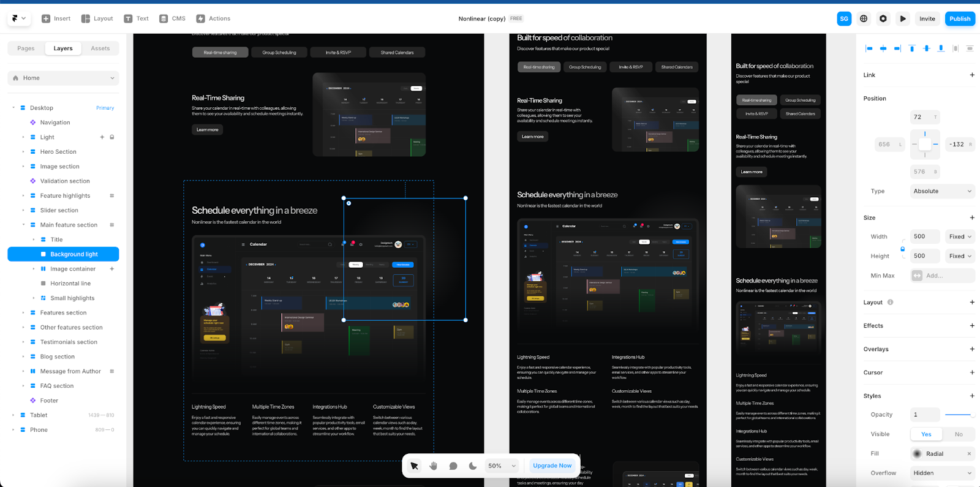980x487 pixels.
Task: Toggle the top pin in position constraint box
Action: pyautogui.click(x=925, y=134)
